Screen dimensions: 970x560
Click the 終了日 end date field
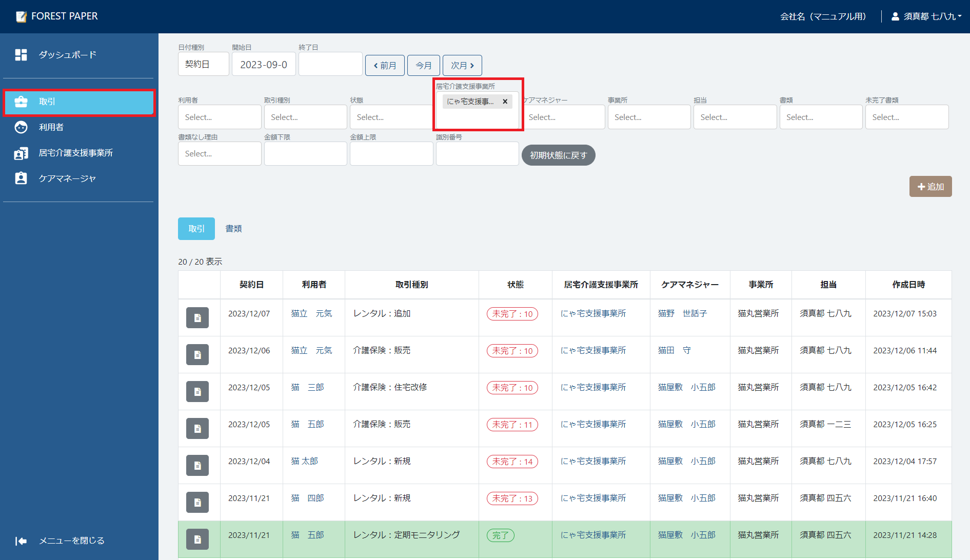(x=330, y=65)
